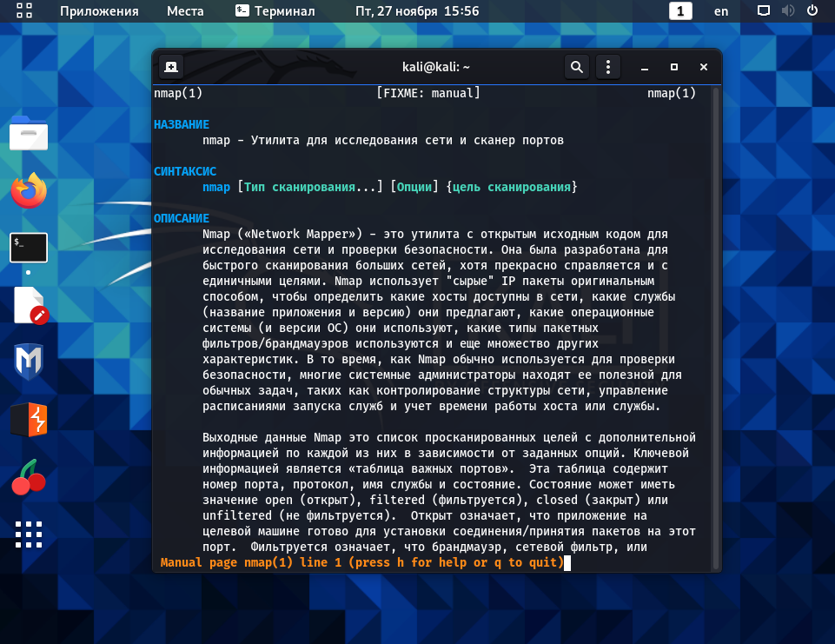835x644 pixels.
Task: Click the terminal search magnifier button
Action: 577,67
